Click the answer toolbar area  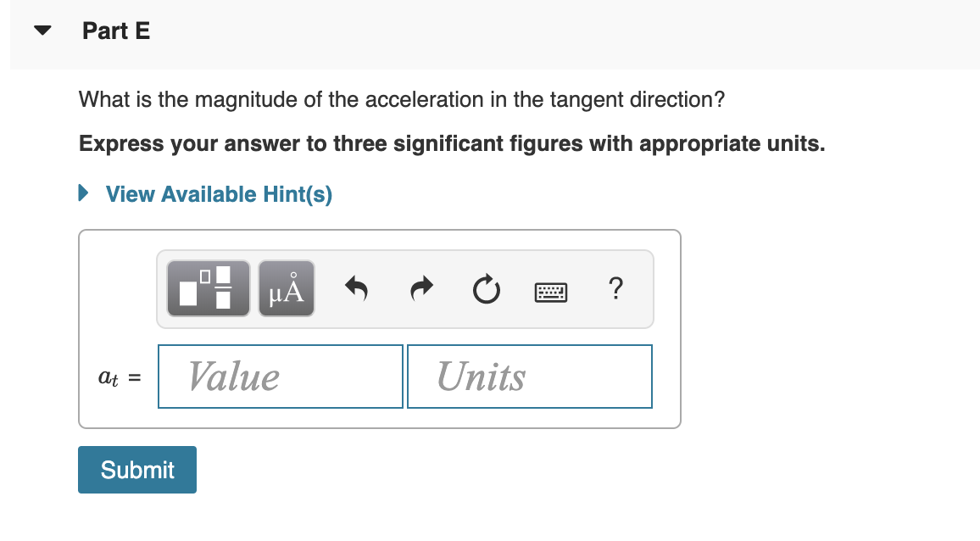(x=405, y=288)
